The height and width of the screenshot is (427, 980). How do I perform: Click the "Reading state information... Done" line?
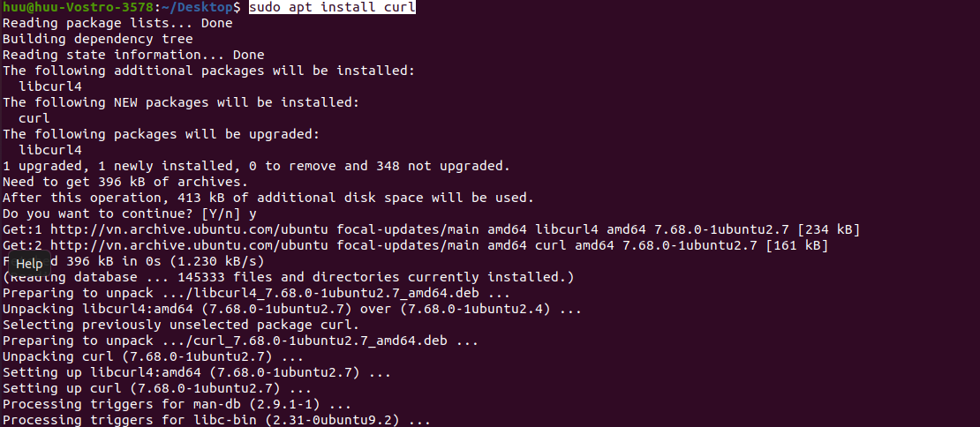click(133, 55)
